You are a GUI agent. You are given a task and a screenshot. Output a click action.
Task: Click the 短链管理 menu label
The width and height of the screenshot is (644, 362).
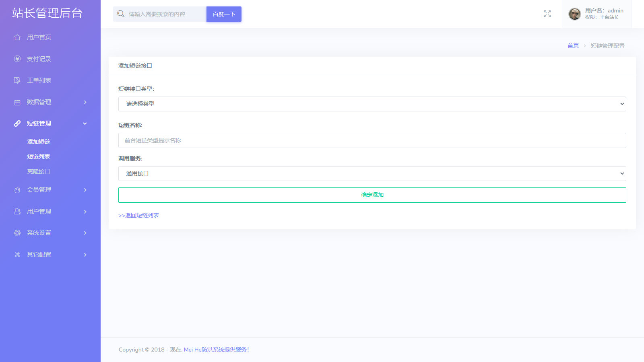(39, 123)
